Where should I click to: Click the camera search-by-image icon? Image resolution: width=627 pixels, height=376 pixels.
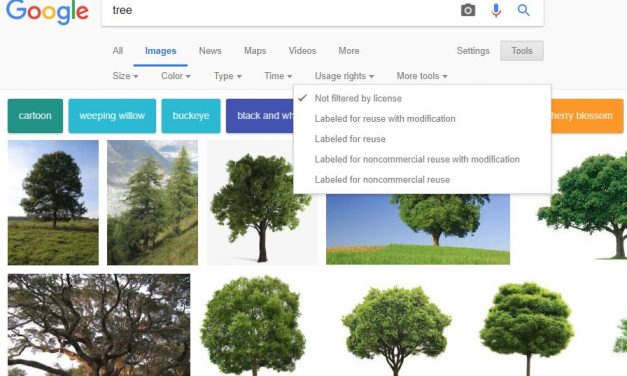pyautogui.click(x=468, y=10)
